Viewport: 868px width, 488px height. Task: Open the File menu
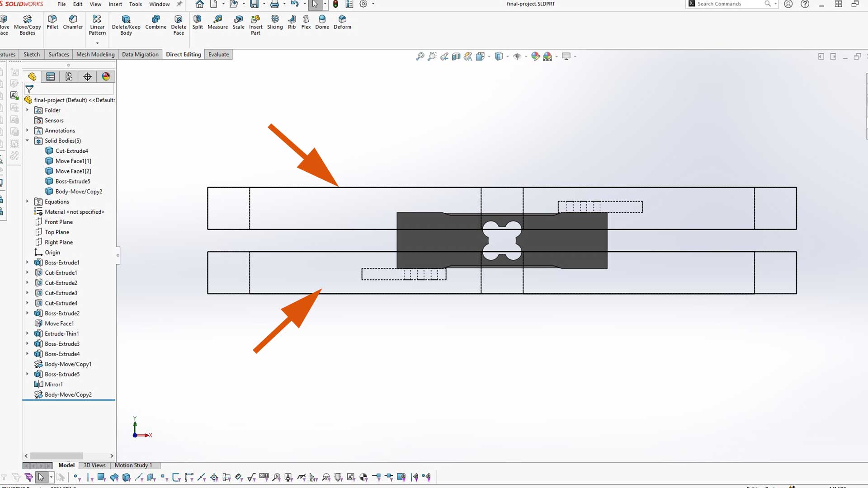(x=61, y=4)
